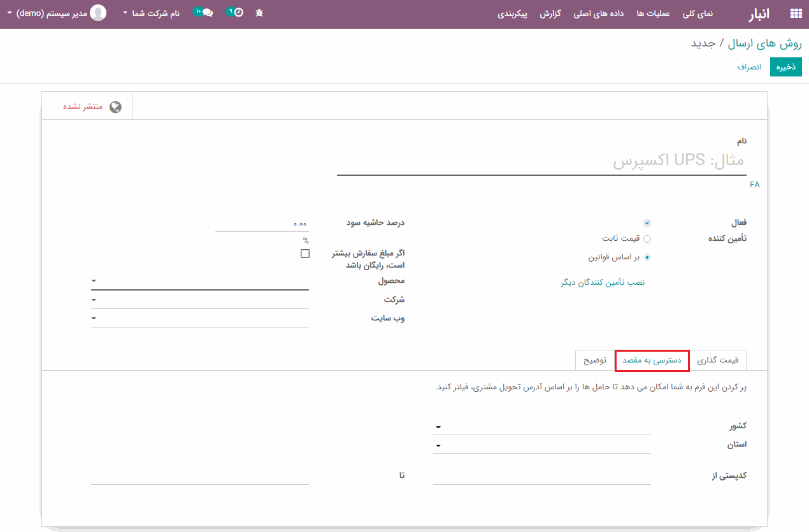Screen dimensions: 809x532
Task: Open the نمای کلی menu
Action: (x=698, y=13)
